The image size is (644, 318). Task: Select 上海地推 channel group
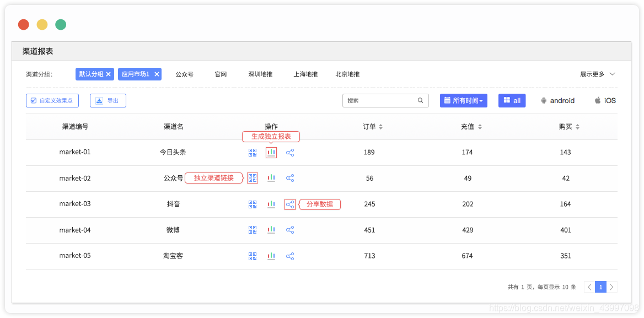click(x=305, y=74)
